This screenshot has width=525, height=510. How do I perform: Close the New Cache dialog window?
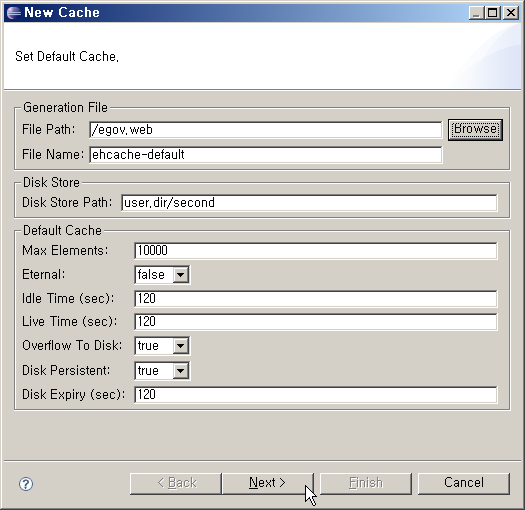511,13
